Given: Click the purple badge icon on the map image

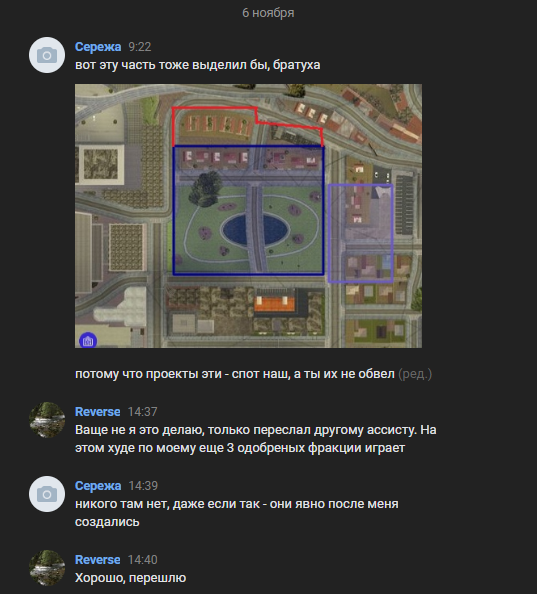Looking at the screenshot, I should click(x=88, y=341).
